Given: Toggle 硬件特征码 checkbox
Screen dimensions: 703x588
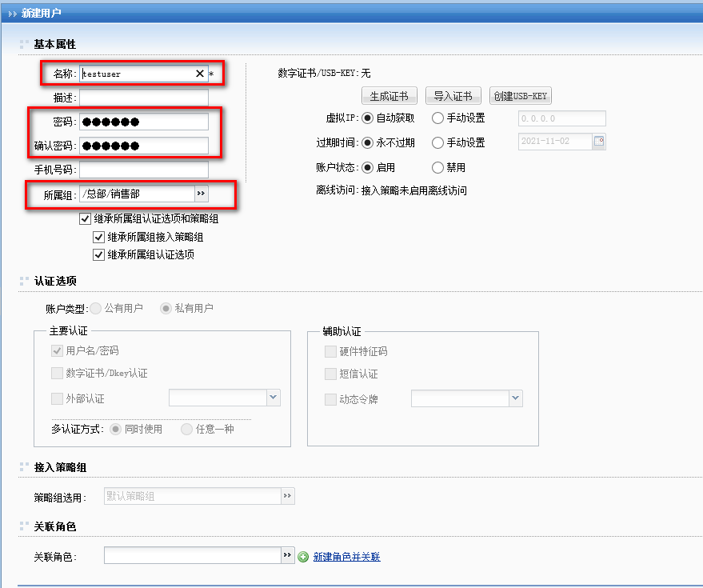Looking at the screenshot, I should pyautogui.click(x=330, y=351).
